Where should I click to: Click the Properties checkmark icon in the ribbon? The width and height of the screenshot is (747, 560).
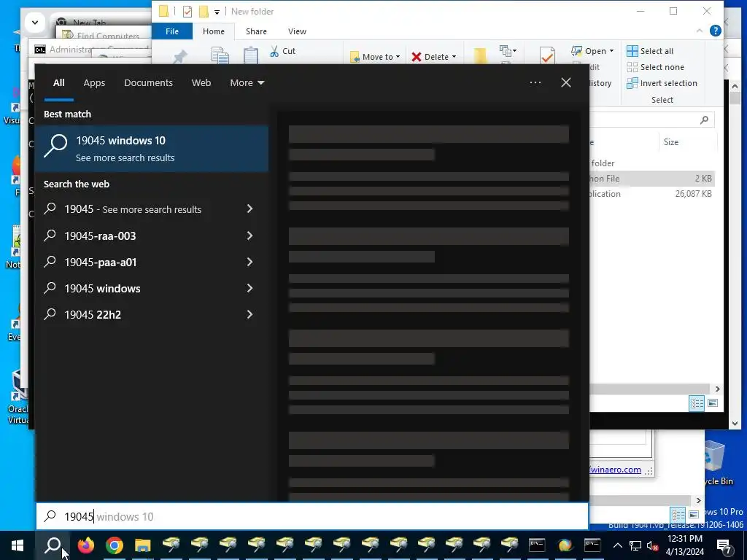tap(547, 55)
